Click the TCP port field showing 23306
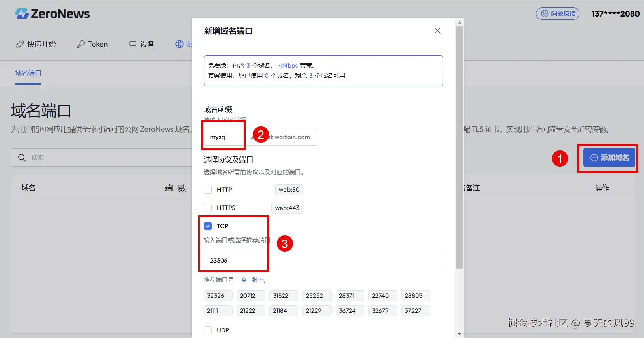 323,261
